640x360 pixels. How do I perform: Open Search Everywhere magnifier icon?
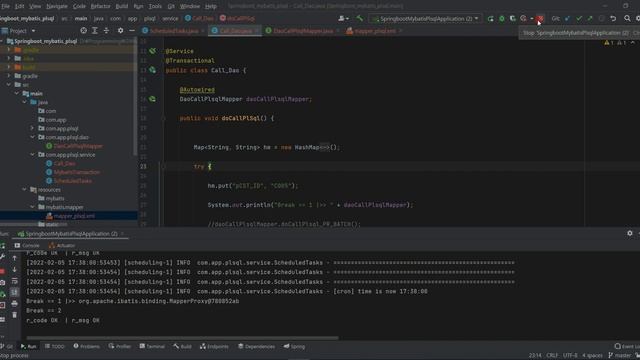point(627,19)
